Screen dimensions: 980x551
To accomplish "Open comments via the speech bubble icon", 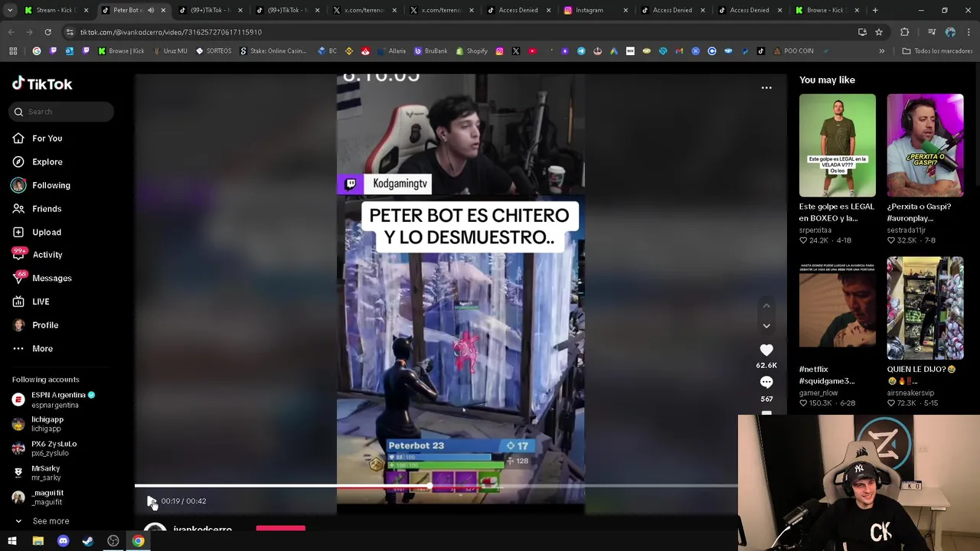I will click(x=766, y=382).
